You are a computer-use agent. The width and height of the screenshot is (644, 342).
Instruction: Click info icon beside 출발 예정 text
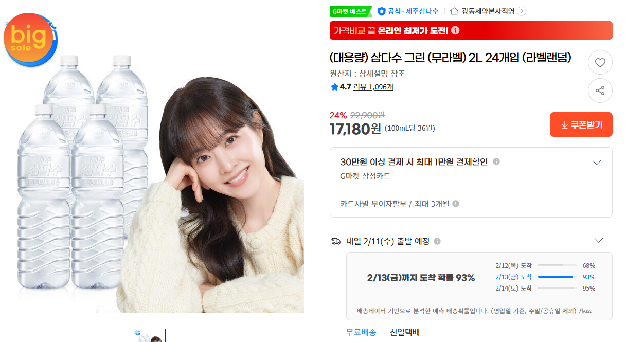coord(437,241)
